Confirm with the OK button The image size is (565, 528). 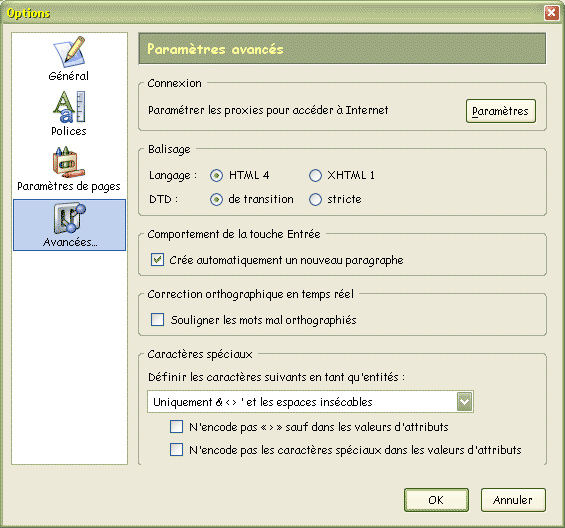(x=436, y=500)
